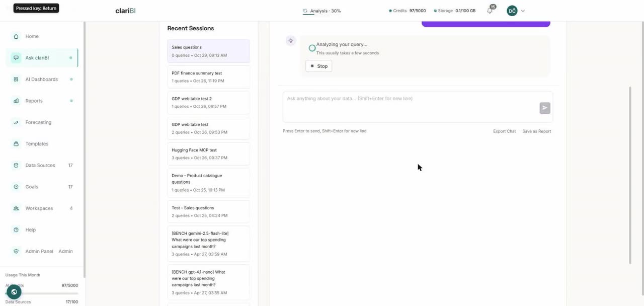Click the Recent Sessions heading
The height and width of the screenshot is (306, 644).
pyautogui.click(x=190, y=28)
